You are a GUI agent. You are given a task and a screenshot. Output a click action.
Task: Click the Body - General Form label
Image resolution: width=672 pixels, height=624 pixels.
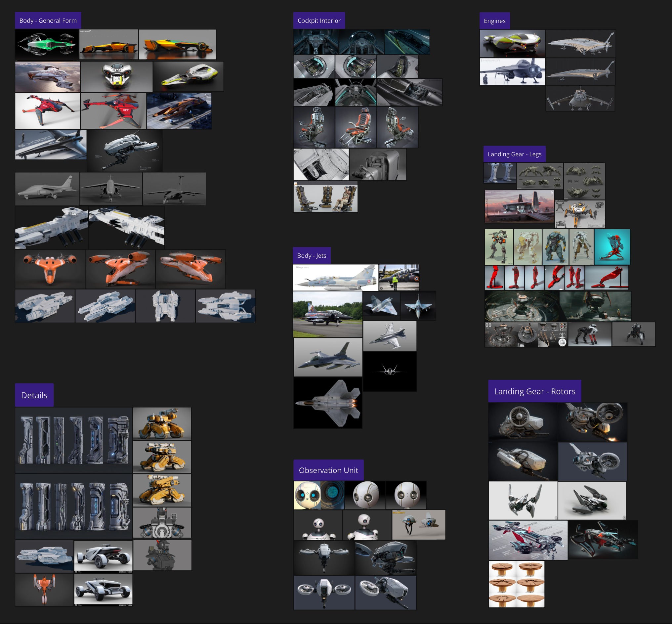(48, 21)
